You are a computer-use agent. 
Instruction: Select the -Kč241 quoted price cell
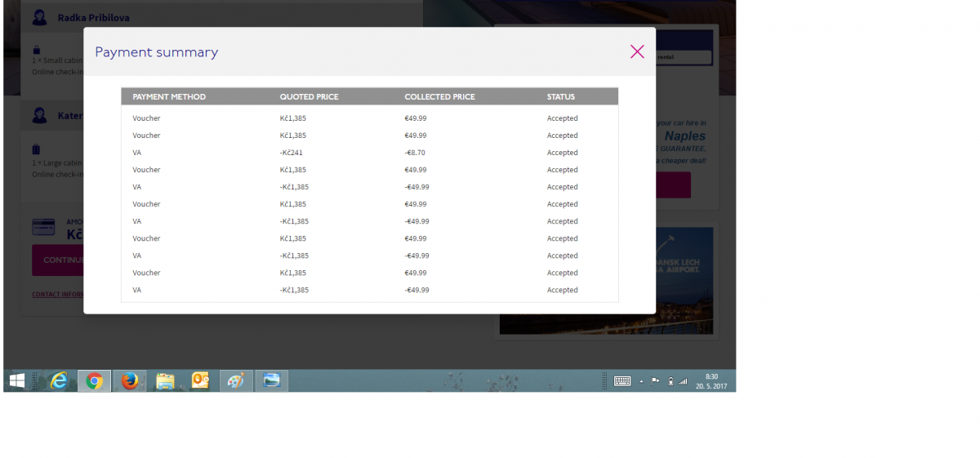pyautogui.click(x=292, y=153)
